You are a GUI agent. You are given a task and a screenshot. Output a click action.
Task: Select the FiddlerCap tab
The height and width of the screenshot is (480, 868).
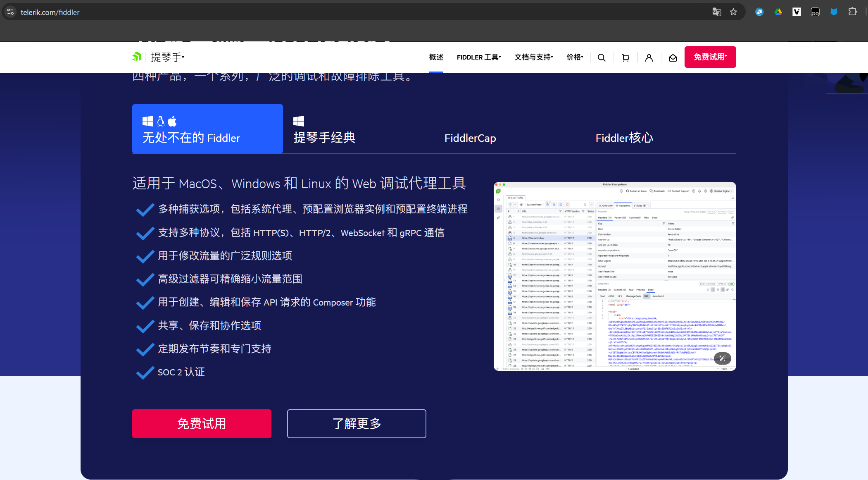470,138
